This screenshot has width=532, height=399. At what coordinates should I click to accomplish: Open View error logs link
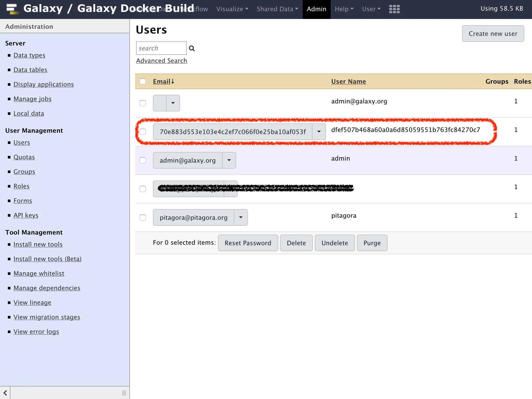click(x=36, y=332)
